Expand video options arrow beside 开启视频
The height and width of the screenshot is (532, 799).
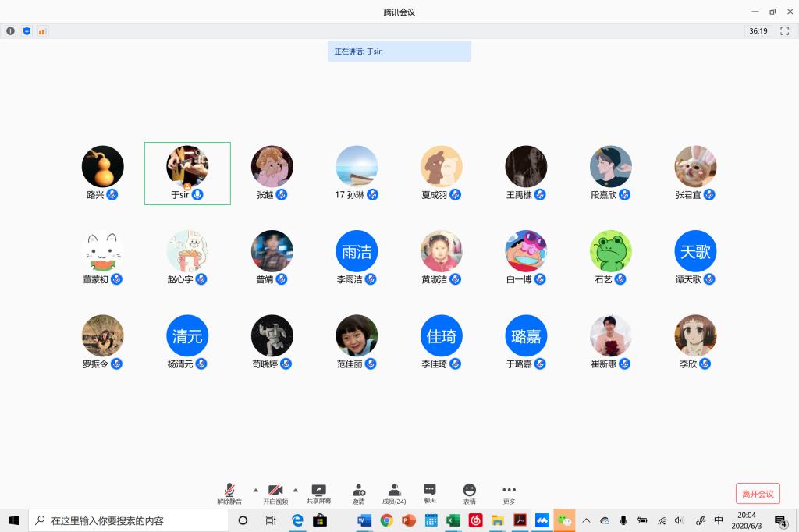295,490
